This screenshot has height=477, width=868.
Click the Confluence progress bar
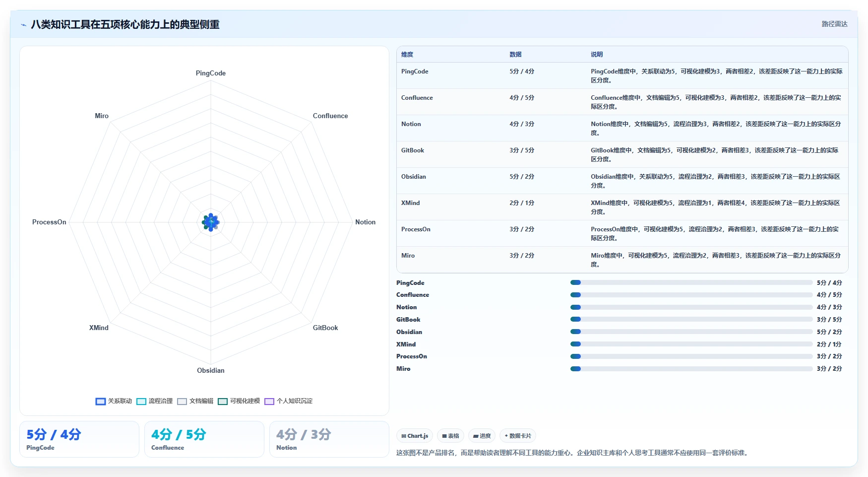(x=691, y=295)
